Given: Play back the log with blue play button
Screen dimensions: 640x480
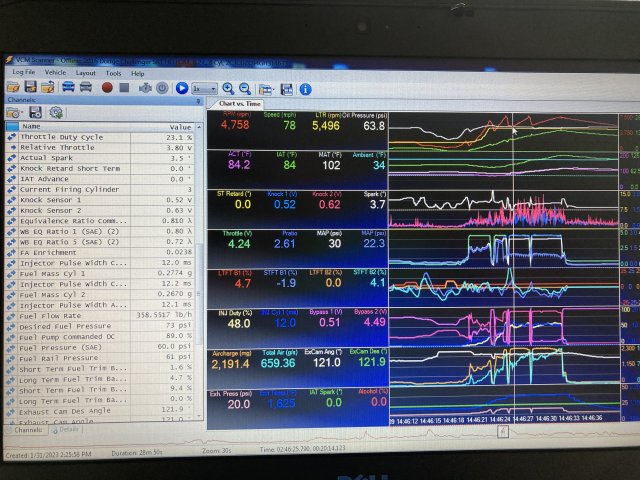Looking at the screenshot, I should tap(182, 88).
